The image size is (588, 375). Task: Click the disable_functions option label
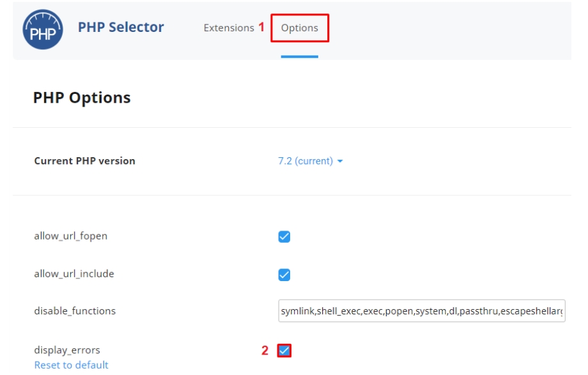pos(75,312)
